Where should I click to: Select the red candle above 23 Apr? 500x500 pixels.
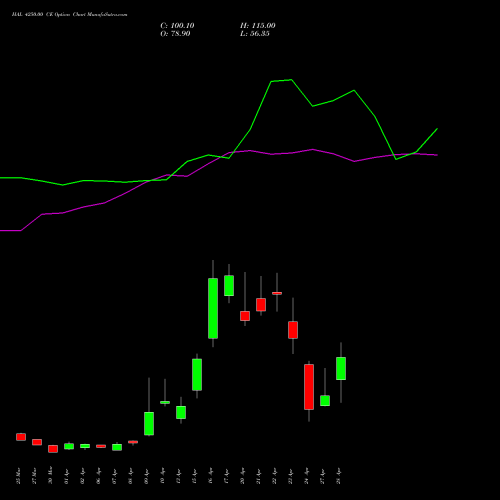[x=293, y=330]
